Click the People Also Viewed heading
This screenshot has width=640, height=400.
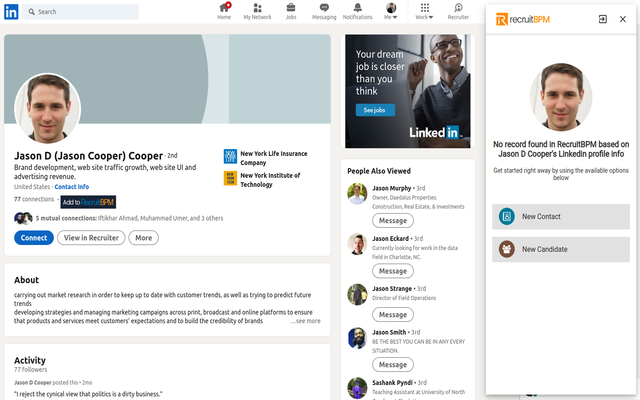click(379, 171)
